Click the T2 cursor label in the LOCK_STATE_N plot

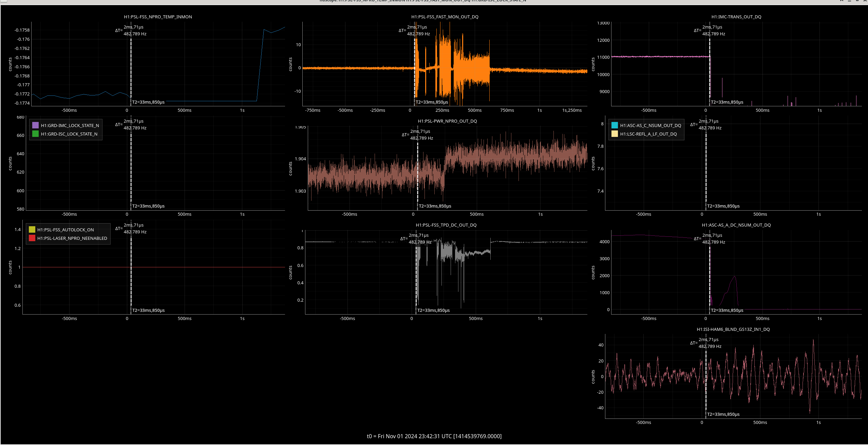(x=148, y=206)
